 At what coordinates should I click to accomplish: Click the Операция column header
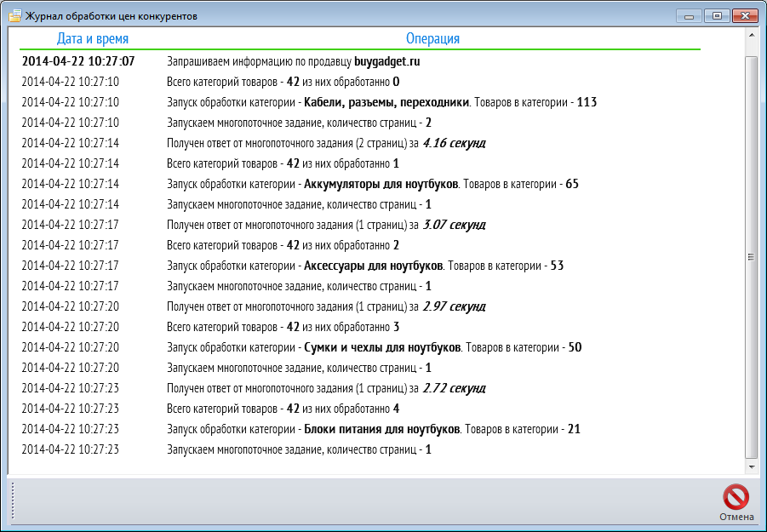pyautogui.click(x=433, y=38)
